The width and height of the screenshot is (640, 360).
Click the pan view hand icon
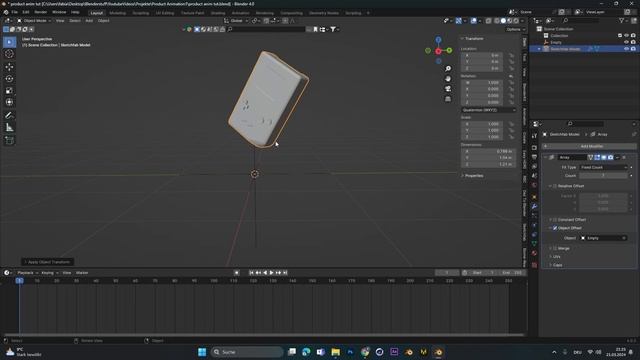(448, 78)
